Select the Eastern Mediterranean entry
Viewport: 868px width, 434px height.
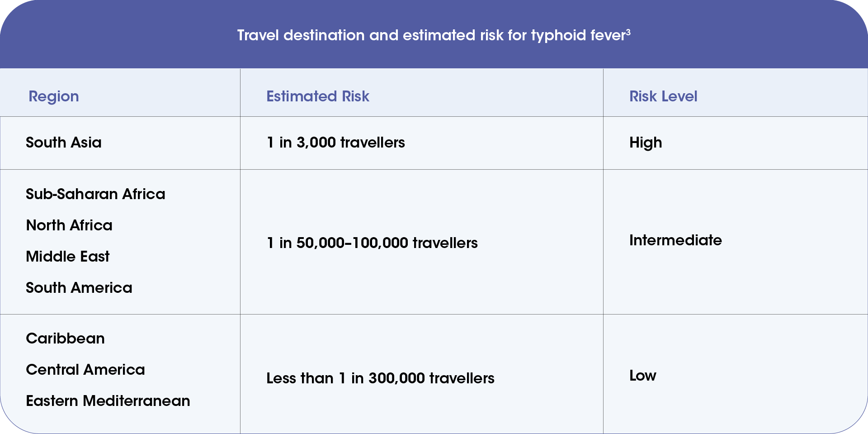(x=108, y=401)
